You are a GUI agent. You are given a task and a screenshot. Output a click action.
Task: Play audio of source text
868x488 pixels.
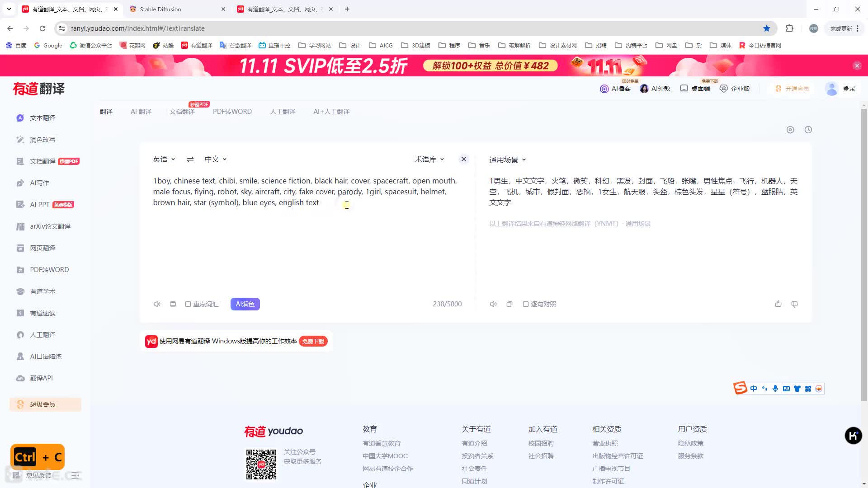click(157, 304)
